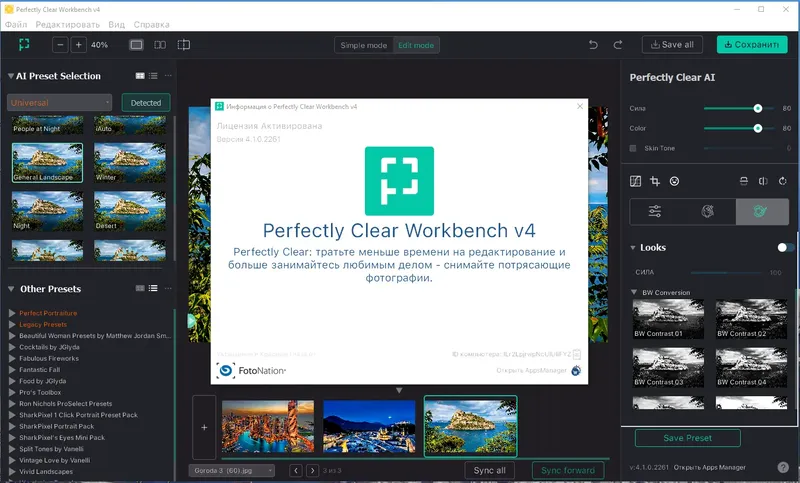Open the face detection tool
The height and width of the screenshot is (483, 800).
(674, 181)
